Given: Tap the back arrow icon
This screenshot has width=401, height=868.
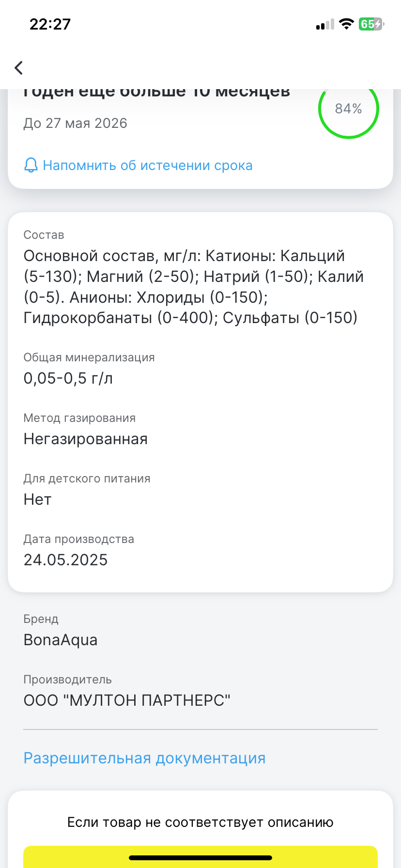Looking at the screenshot, I should (x=19, y=68).
